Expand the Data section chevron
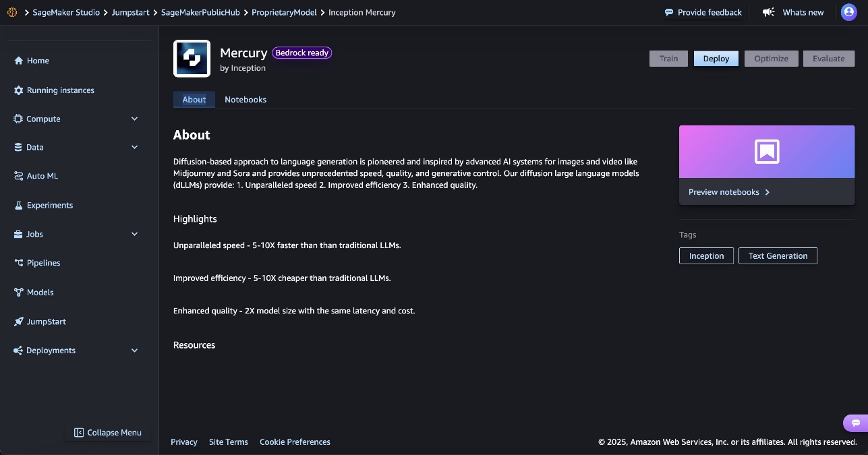This screenshot has height=455, width=868. 134,147
